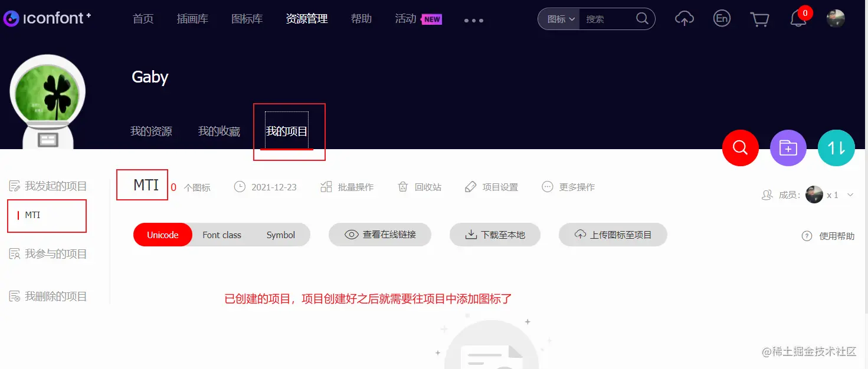Click the 回收站 trash bin icon

pos(403,187)
